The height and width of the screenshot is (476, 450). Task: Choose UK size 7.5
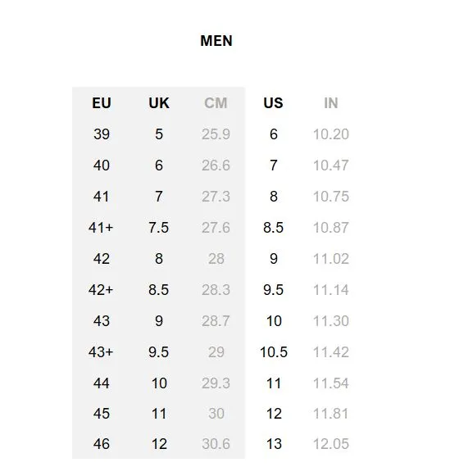tap(159, 228)
